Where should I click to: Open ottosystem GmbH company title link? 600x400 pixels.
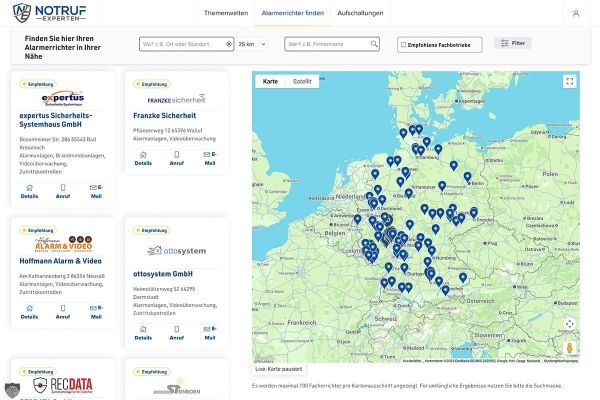[162, 273]
